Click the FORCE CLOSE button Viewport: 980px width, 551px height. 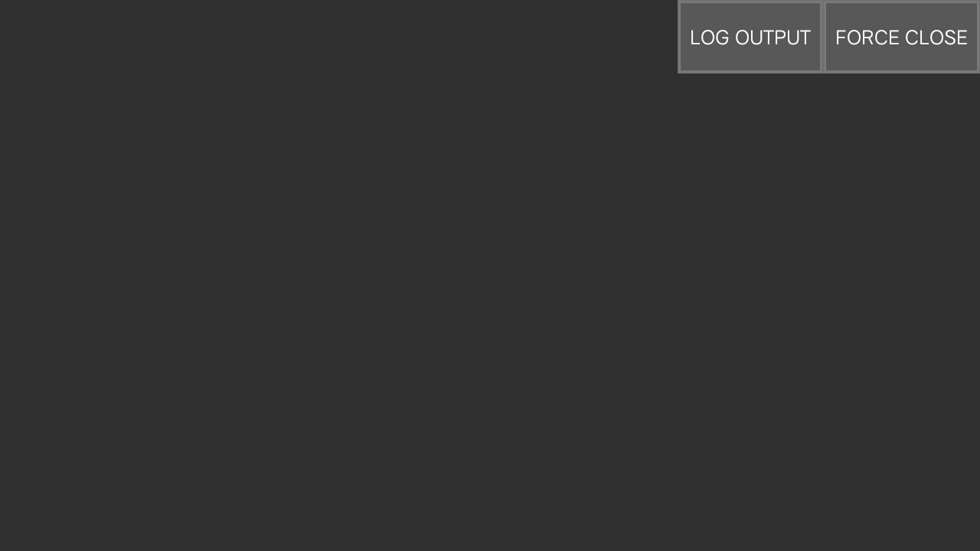901,37
